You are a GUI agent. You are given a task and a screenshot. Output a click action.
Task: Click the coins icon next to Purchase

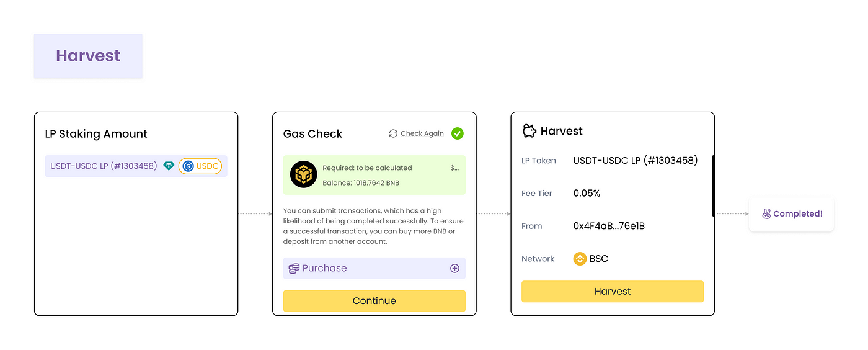(294, 269)
